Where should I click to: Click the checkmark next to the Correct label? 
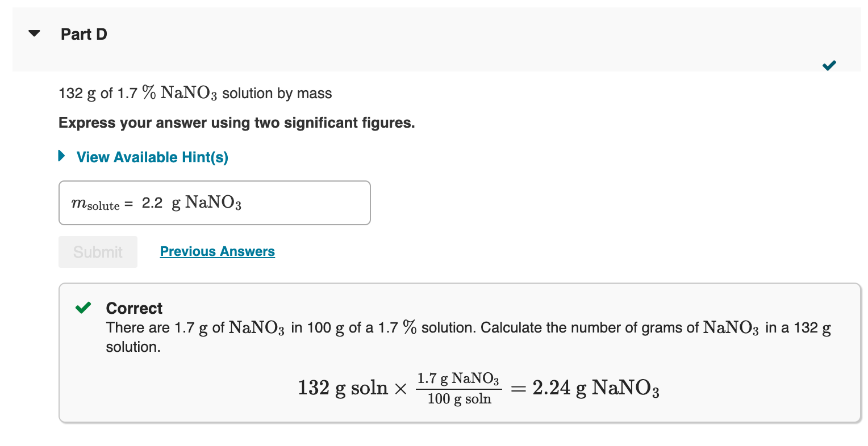tap(83, 308)
